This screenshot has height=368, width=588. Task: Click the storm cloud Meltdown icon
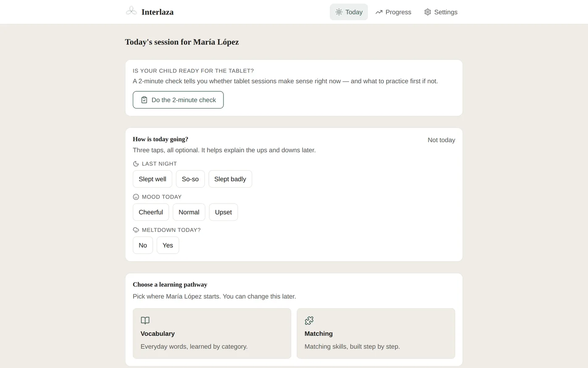click(x=136, y=230)
